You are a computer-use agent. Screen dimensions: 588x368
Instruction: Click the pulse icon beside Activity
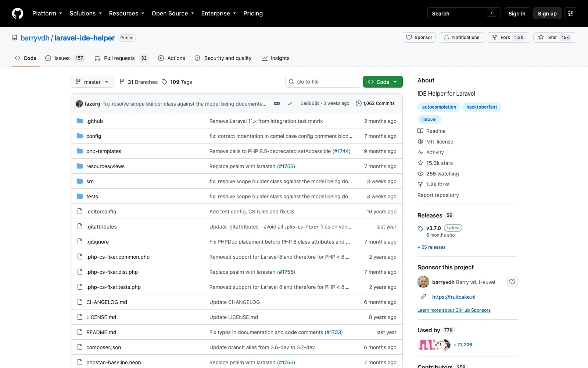coord(420,152)
